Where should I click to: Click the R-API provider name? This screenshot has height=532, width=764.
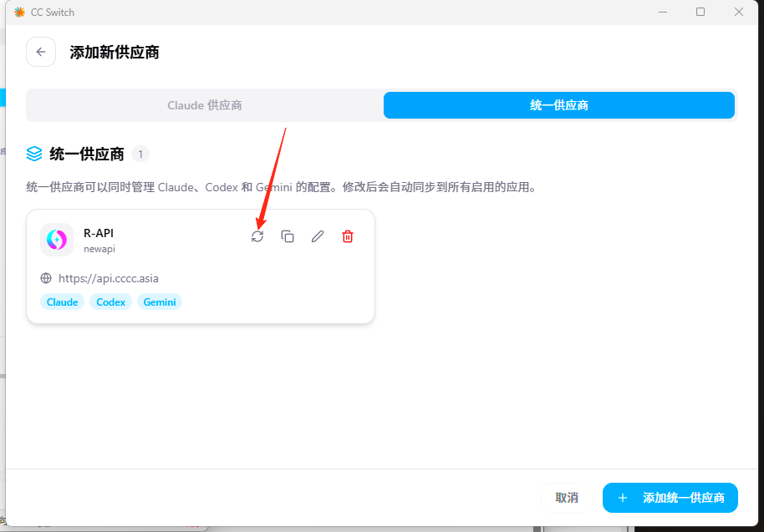click(x=99, y=233)
